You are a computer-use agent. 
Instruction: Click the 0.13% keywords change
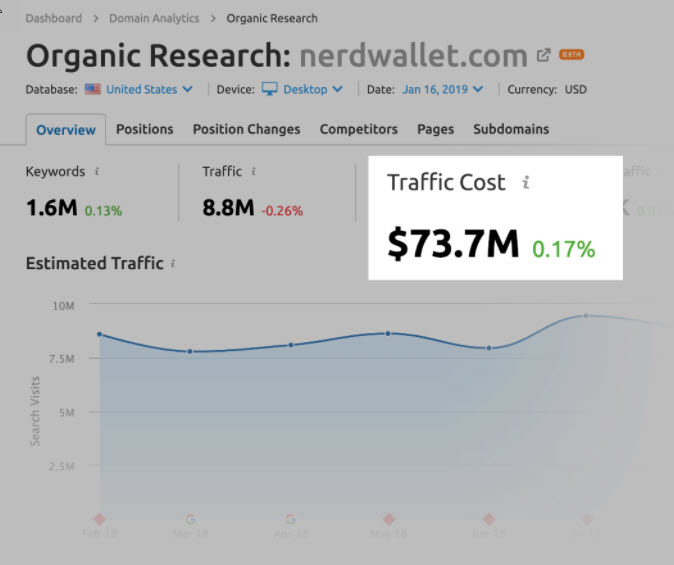tap(103, 211)
